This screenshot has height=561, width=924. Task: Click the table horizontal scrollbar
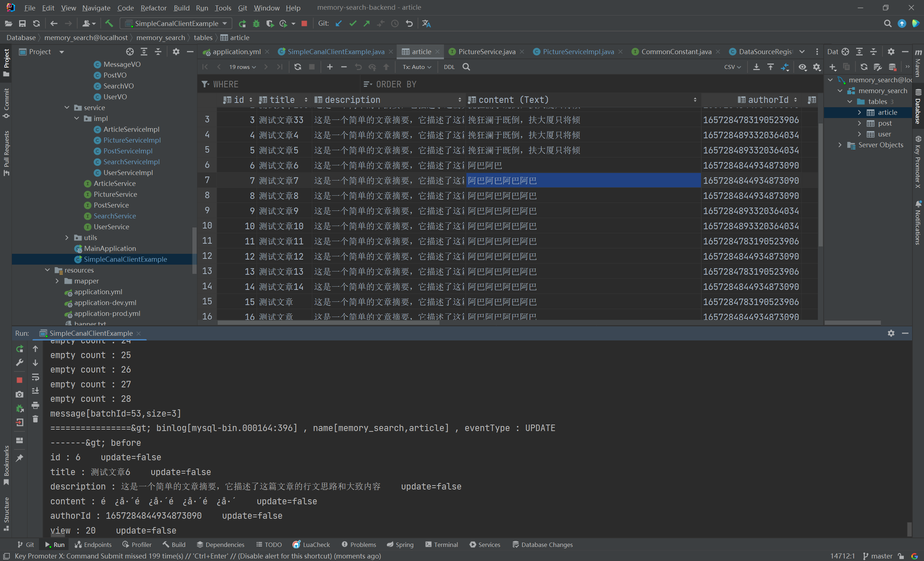tap(328, 322)
